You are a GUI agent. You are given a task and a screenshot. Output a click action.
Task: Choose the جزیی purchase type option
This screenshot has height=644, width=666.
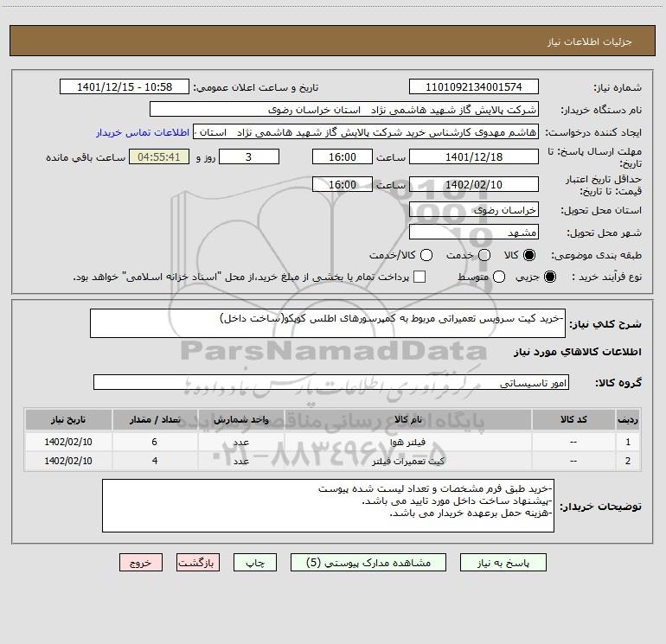tap(549, 277)
